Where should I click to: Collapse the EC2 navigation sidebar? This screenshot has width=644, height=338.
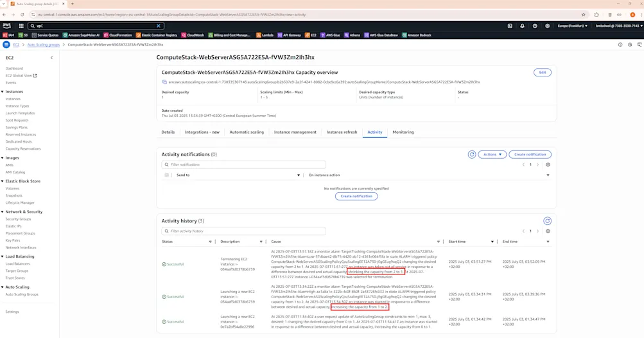pyautogui.click(x=51, y=58)
